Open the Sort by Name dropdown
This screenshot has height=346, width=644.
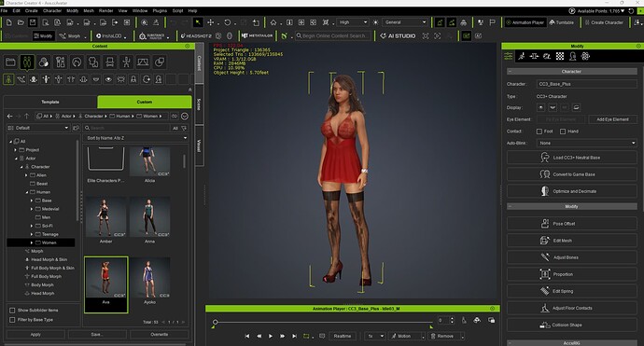(136, 138)
